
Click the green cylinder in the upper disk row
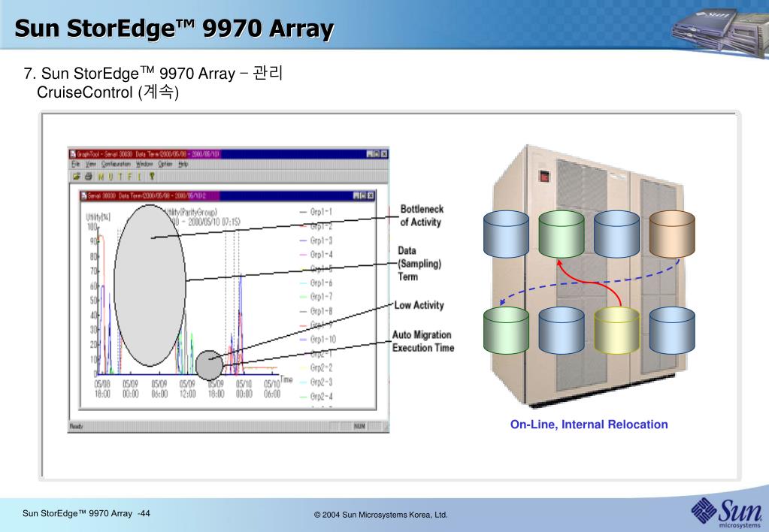coord(561,234)
